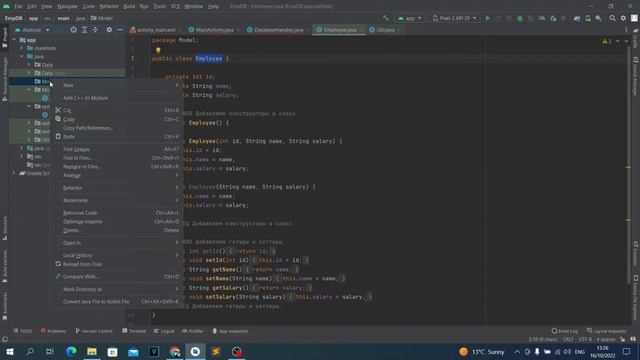
Task: Open Project panel options gear
Action: [109, 30]
